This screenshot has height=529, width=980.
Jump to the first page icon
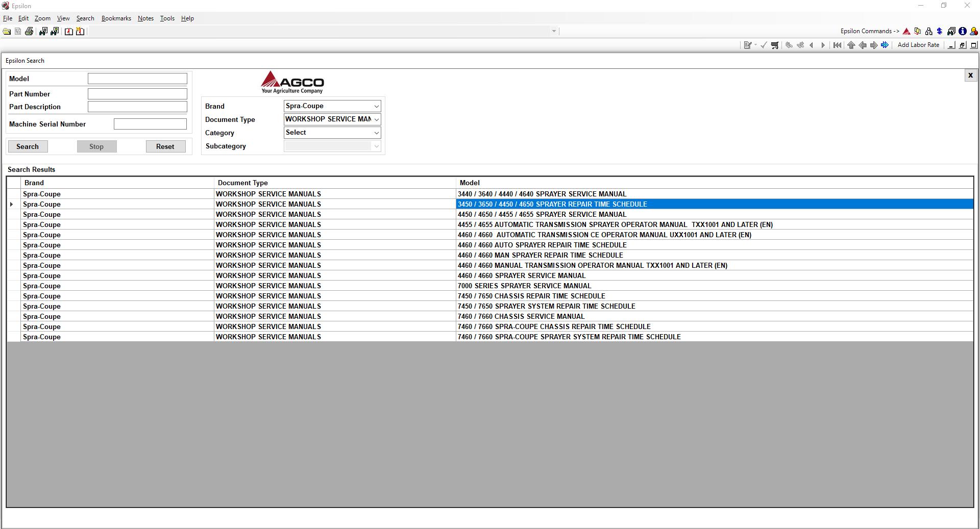[837, 45]
